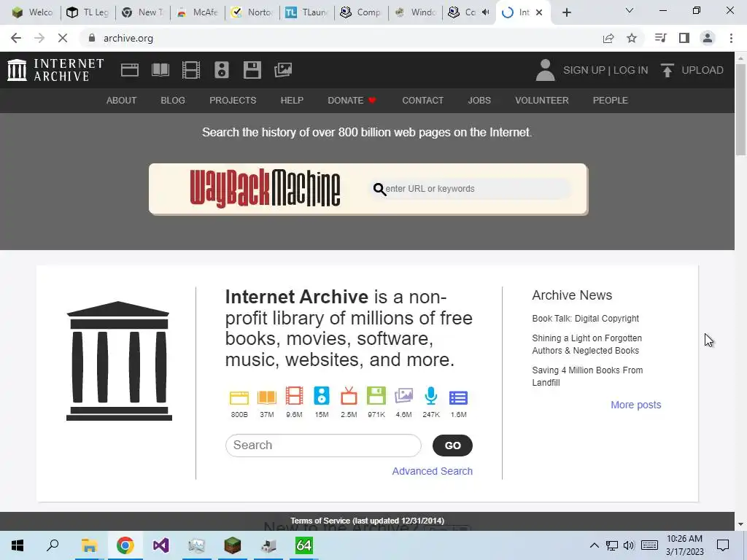Open the VOLUNTEER menu item
This screenshot has width=747, height=560.
(x=542, y=101)
